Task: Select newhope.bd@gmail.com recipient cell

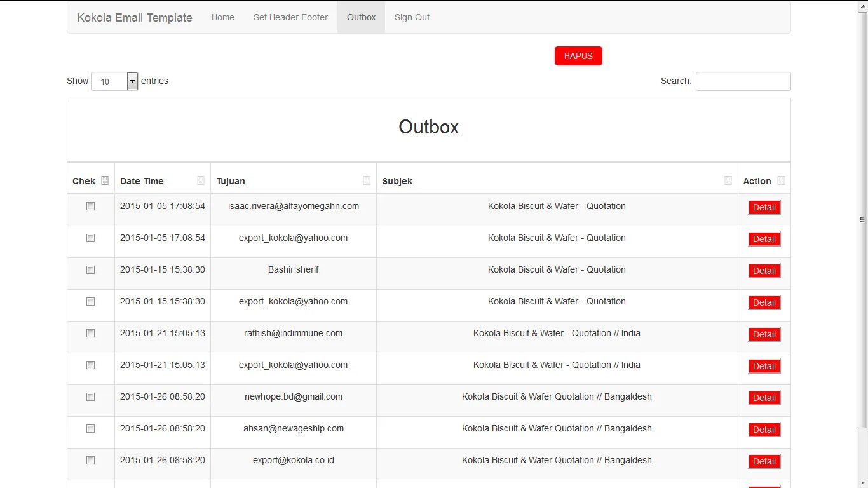Action: click(x=294, y=400)
